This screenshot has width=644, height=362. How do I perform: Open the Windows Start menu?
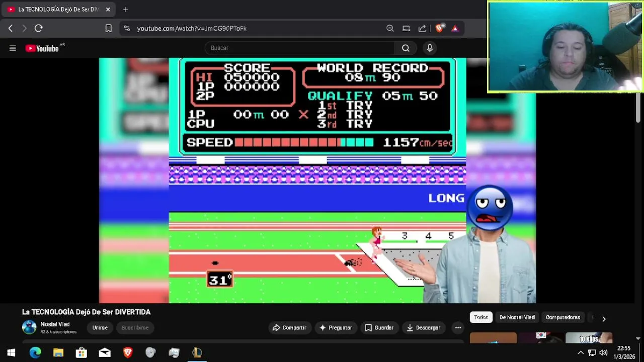[11, 352]
